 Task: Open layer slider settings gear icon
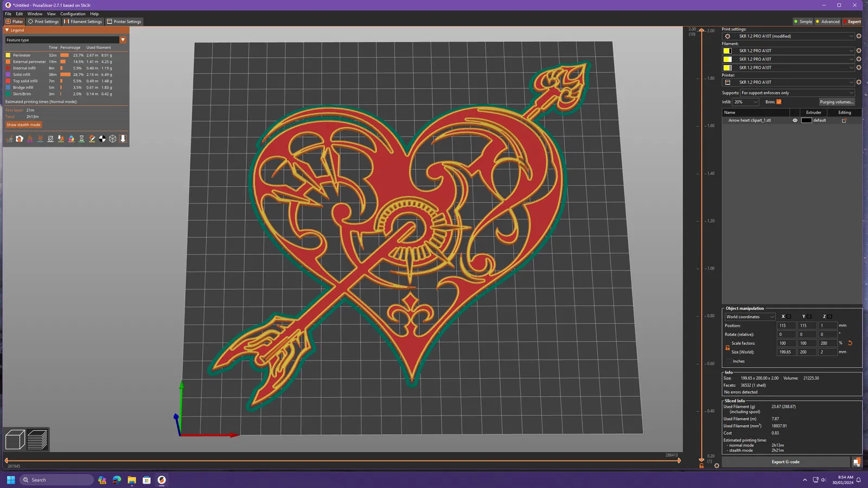tap(717, 466)
